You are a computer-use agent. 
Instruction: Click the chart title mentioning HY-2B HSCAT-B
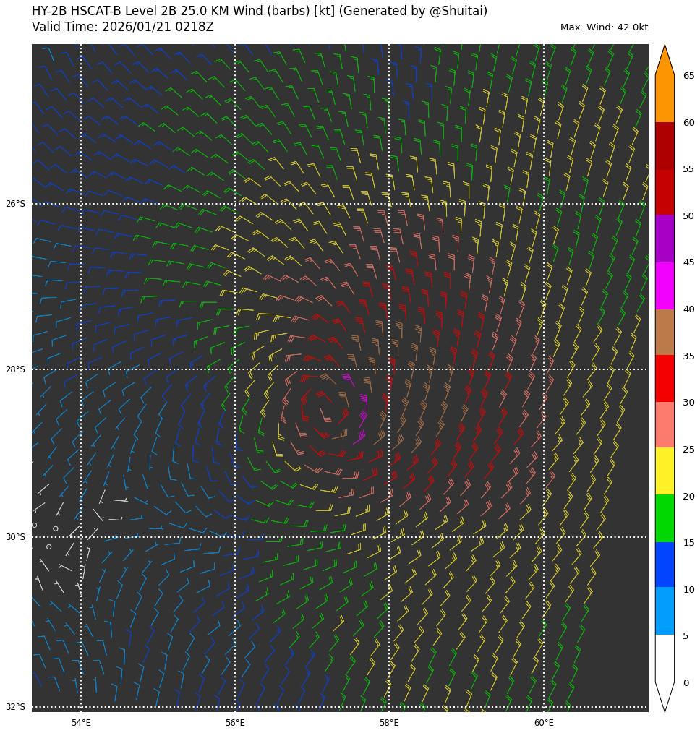point(260,12)
